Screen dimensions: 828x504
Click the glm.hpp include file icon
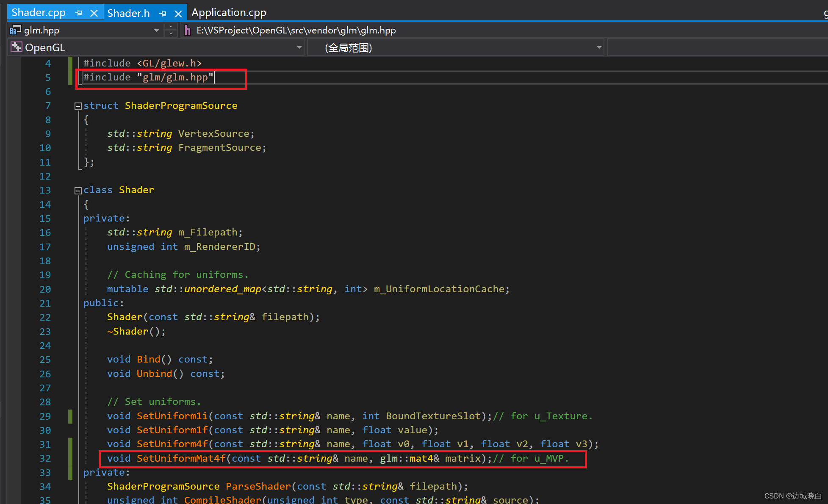click(15, 30)
